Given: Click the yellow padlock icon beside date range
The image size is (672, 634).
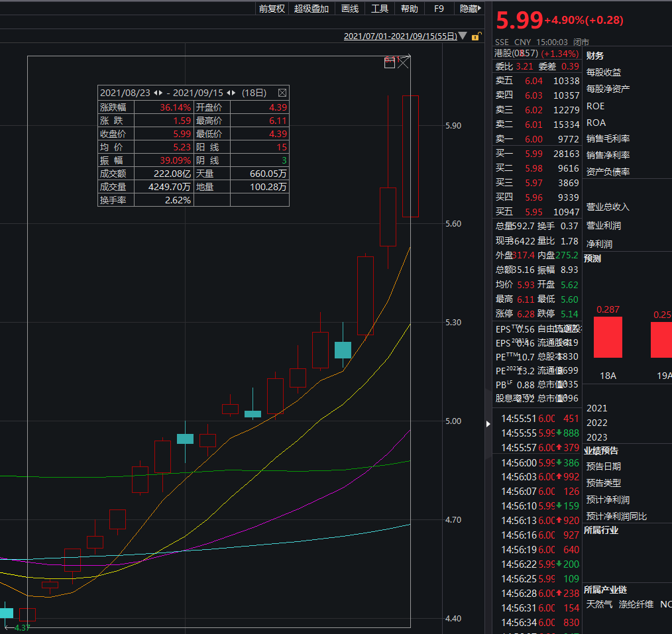Looking at the screenshot, I should (x=475, y=36).
